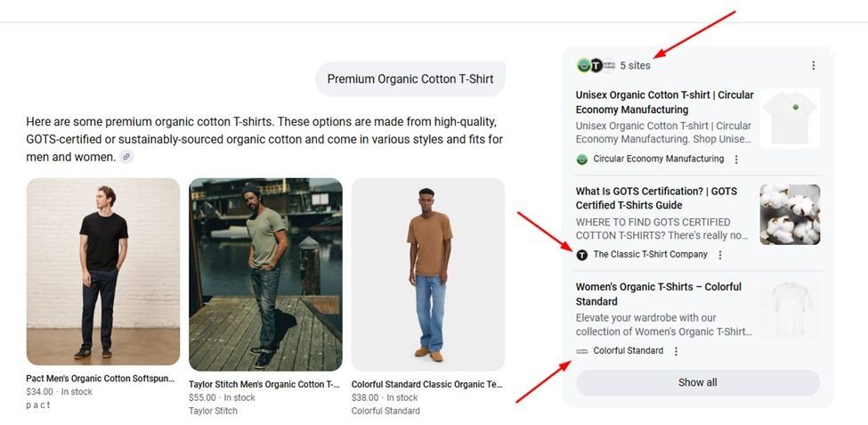Image resolution: width=868 pixels, height=425 pixels.
Task: Click white t-shirt thumbnail with green logo
Action: click(x=790, y=119)
